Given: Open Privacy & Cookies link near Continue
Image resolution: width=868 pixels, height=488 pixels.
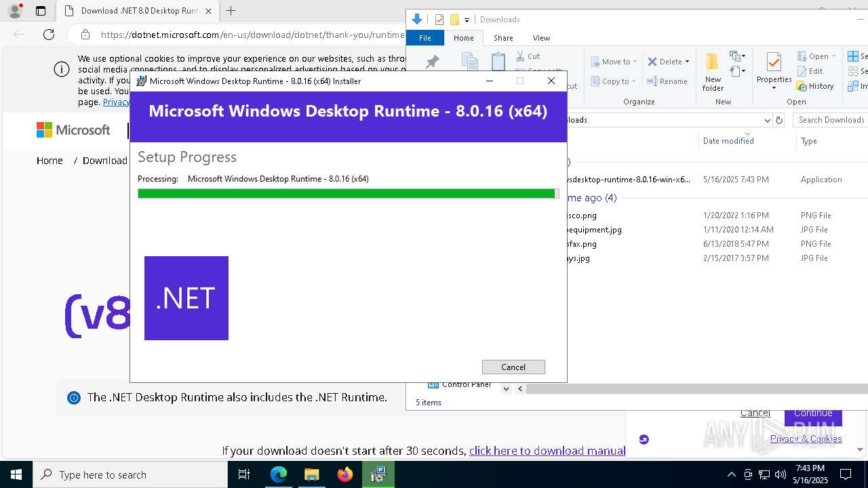Looking at the screenshot, I should [x=806, y=439].
